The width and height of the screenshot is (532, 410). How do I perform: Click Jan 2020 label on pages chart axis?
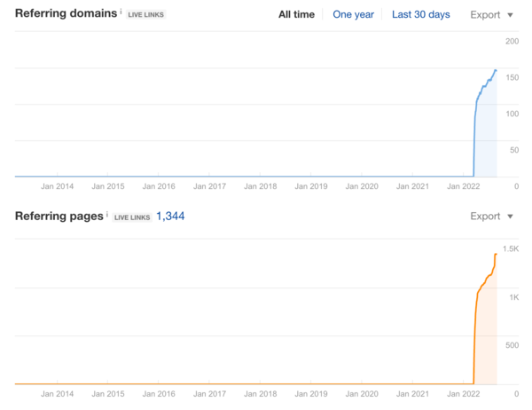click(x=362, y=394)
